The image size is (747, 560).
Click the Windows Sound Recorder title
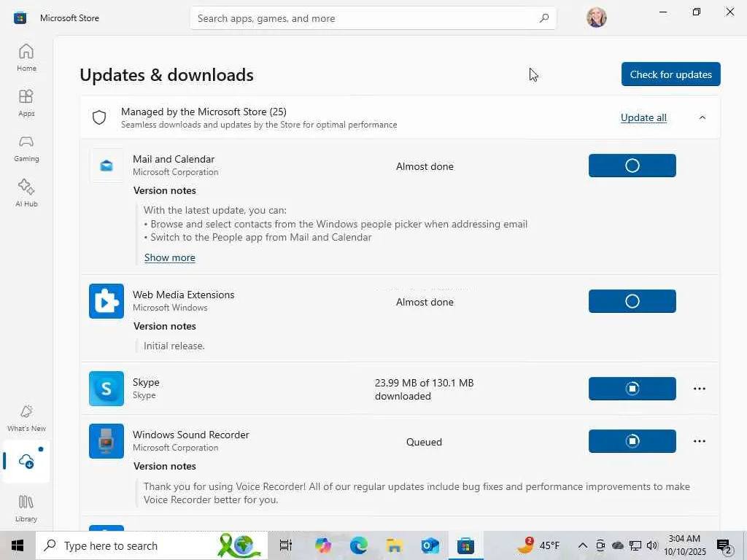tap(190, 435)
